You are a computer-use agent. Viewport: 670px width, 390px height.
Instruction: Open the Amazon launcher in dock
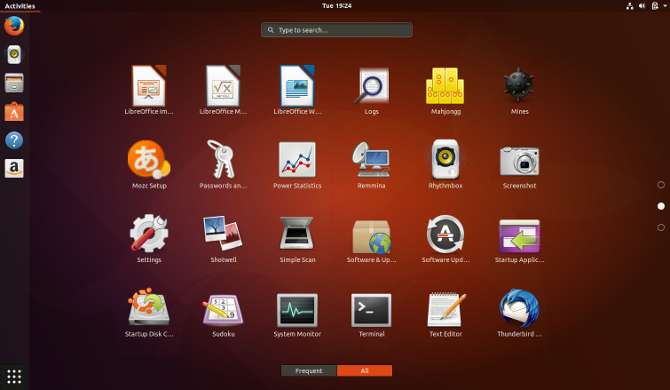(14, 168)
